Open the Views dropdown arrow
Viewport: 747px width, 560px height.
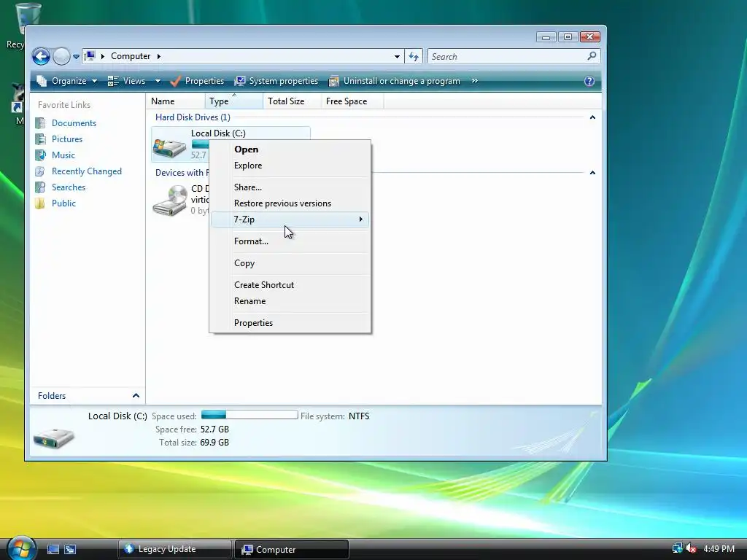158,81
